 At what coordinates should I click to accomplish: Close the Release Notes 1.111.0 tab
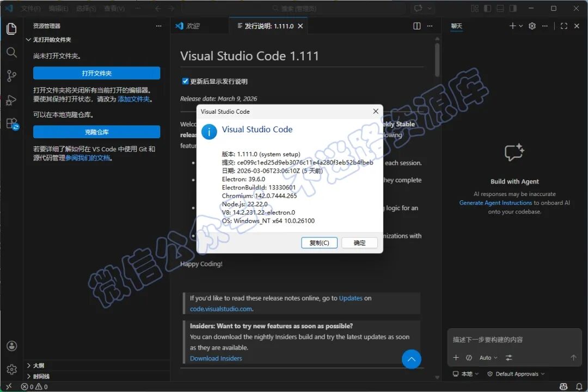point(301,26)
